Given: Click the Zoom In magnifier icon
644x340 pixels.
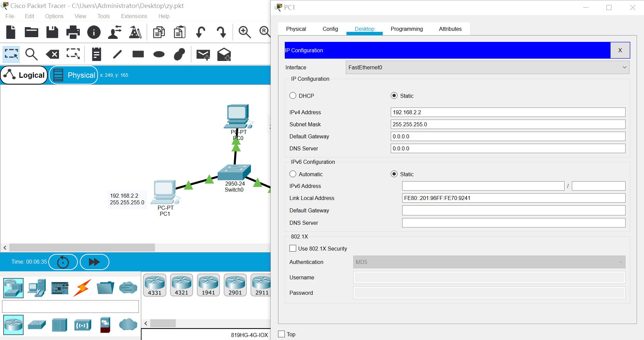Looking at the screenshot, I should coord(245,32).
